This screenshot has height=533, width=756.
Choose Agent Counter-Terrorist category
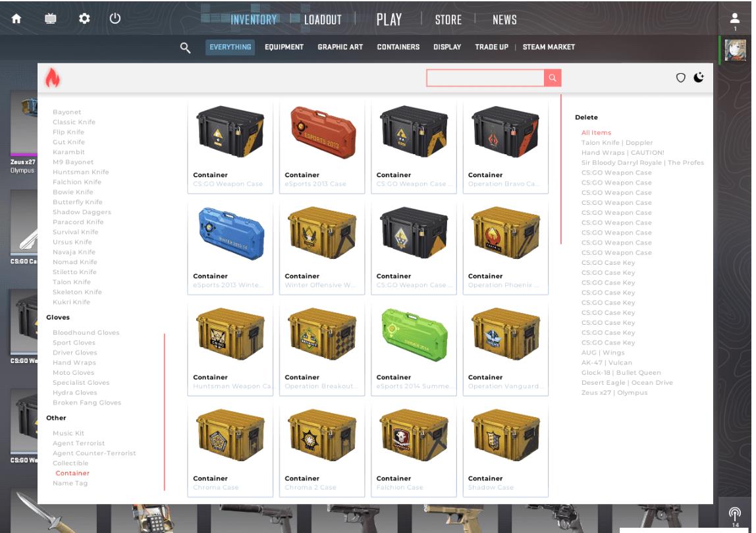point(94,453)
